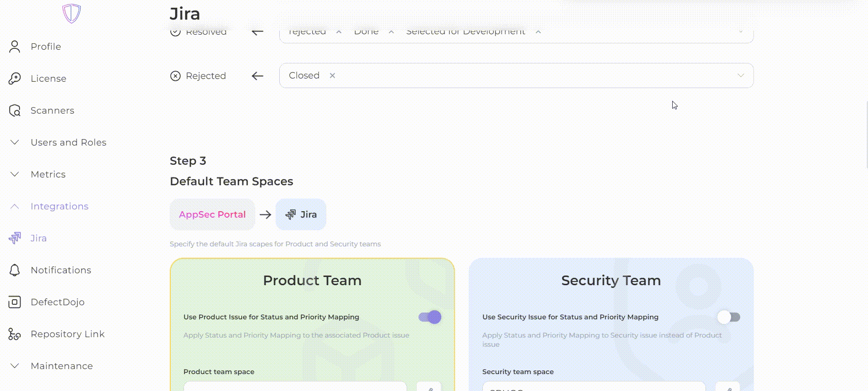
Task: Click the shield logo icon
Action: pos(72,13)
